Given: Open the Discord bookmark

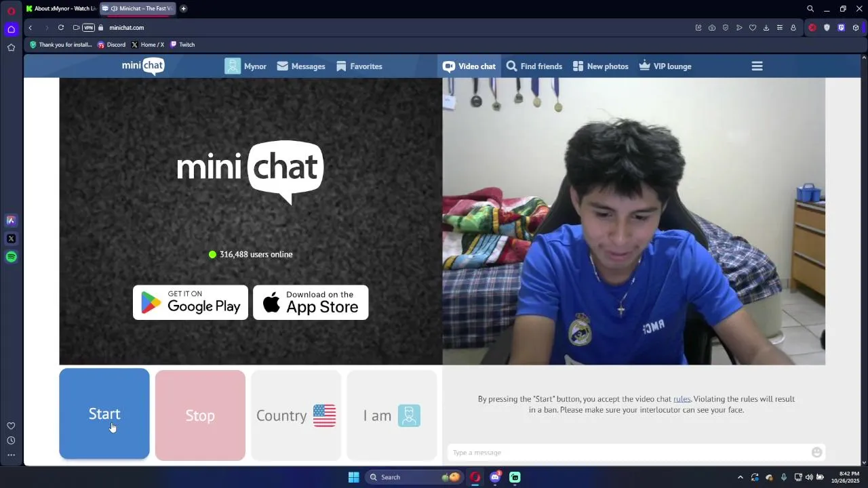Looking at the screenshot, I should 111,45.
